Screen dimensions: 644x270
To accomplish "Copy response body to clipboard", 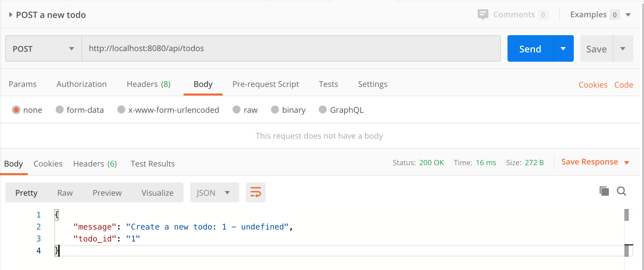I will (x=604, y=191).
